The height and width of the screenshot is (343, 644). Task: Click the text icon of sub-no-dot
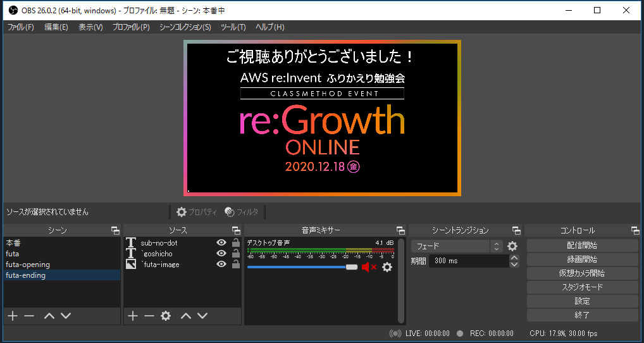coord(131,243)
